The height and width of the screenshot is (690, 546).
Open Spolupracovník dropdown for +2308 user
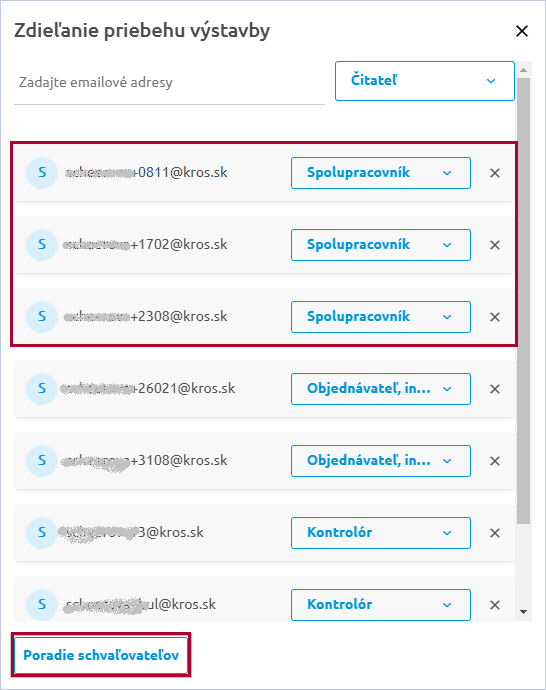(x=381, y=317)
